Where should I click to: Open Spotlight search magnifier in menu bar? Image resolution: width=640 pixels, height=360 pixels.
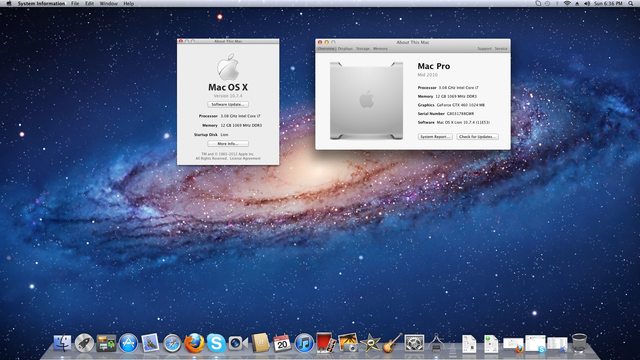pos(631,3)
